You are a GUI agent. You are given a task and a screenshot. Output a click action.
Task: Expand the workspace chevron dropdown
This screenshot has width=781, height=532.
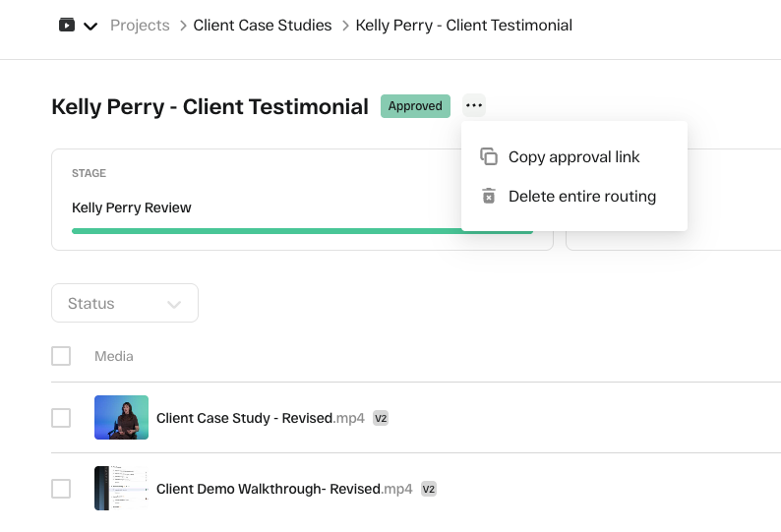[90, 27]
